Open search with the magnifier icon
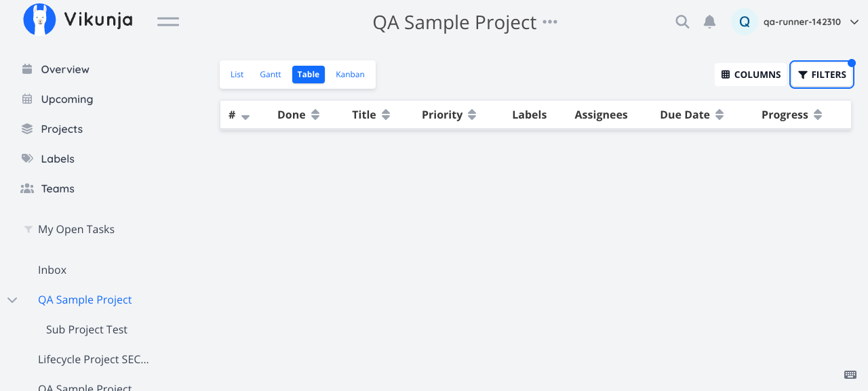 pyautogui.click(x=682, y=22)
